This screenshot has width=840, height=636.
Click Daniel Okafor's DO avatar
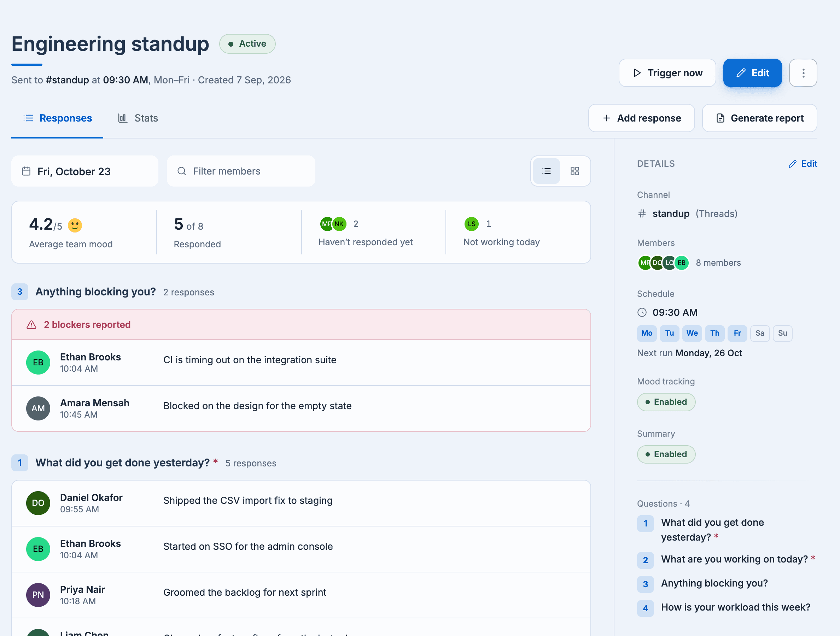pyautogui.click(x=38, y=503)
